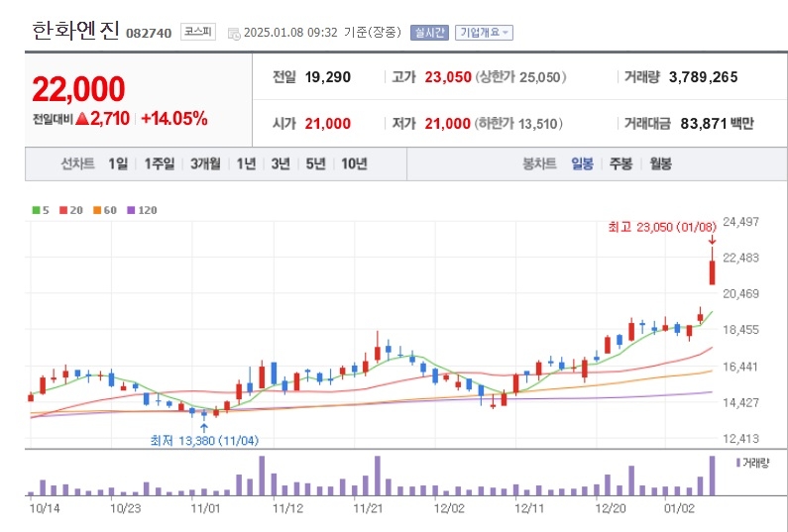Click the purple 거래량 volume legend
The width and height of the screenshot is (788, 532).
click(x=752, y=463)
